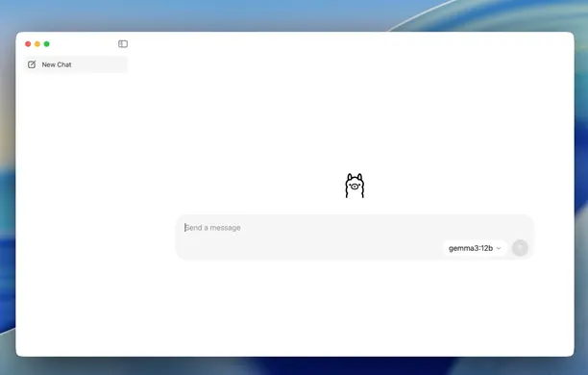Click the Ollama llama logo

coord(355,186)
